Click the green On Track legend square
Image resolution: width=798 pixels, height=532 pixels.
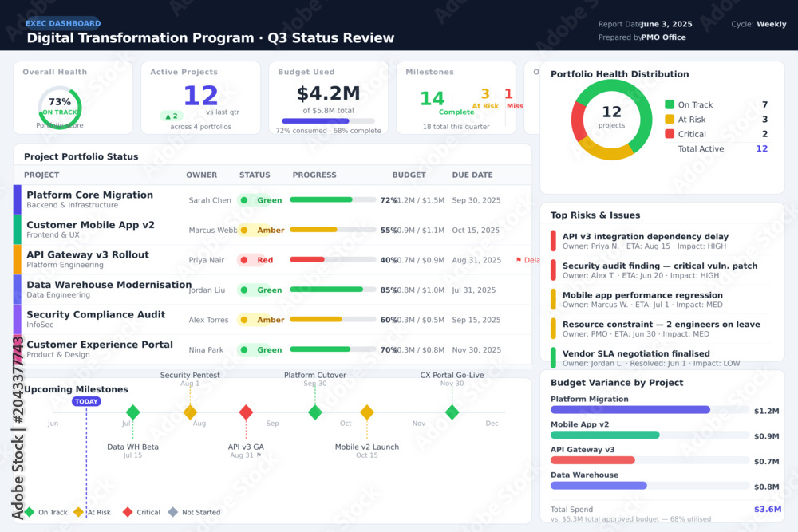point(670,104)
